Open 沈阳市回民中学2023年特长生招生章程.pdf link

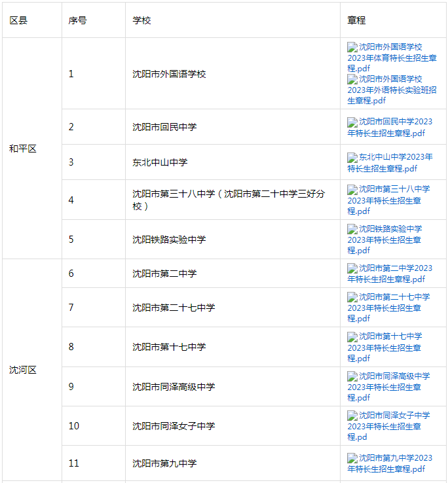390,127
